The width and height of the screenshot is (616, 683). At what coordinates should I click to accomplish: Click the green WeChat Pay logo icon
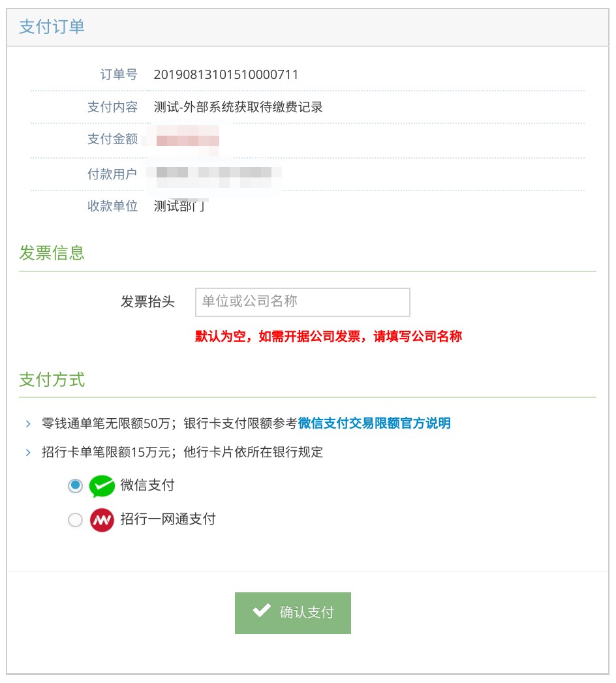point(102,486)
